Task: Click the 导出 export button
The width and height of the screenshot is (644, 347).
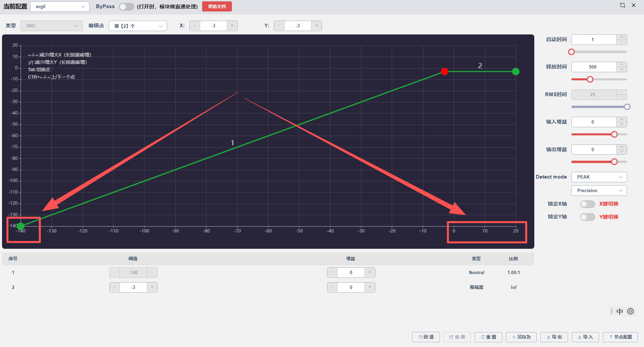Action: point(554,337)
